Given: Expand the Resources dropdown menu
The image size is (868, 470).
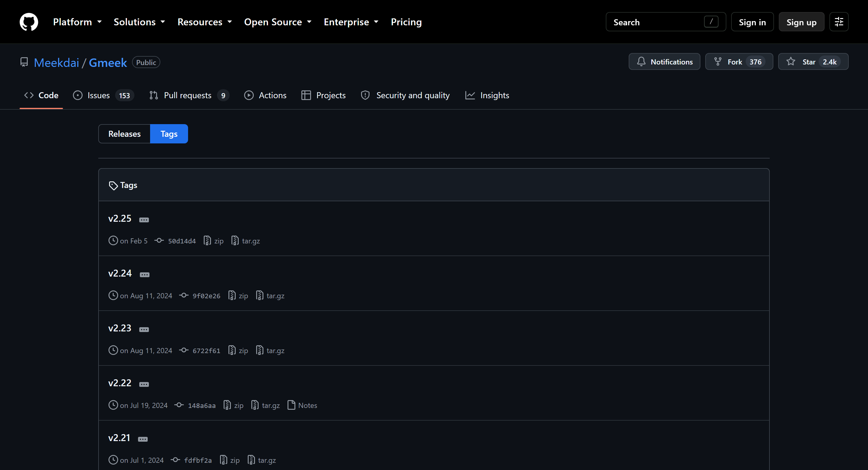Looking at the screenshot, I should pyautogui.click(x=205, y=22).
